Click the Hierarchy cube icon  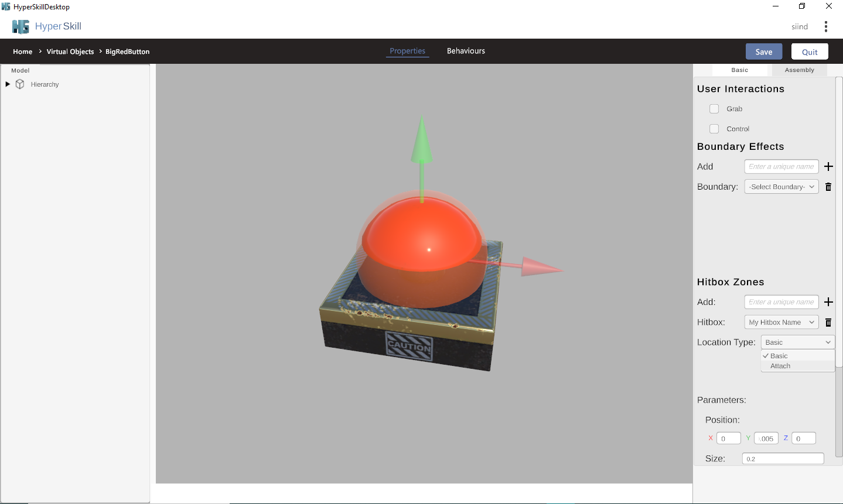click(20, 84)
